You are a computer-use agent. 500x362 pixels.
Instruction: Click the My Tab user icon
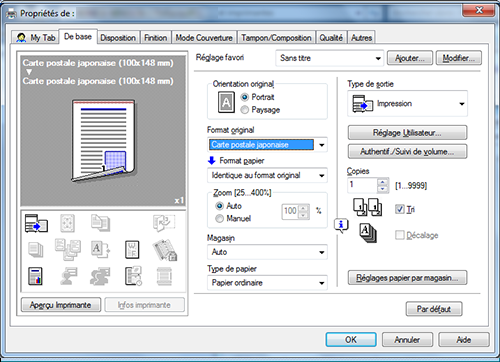(x=21, y=38)
